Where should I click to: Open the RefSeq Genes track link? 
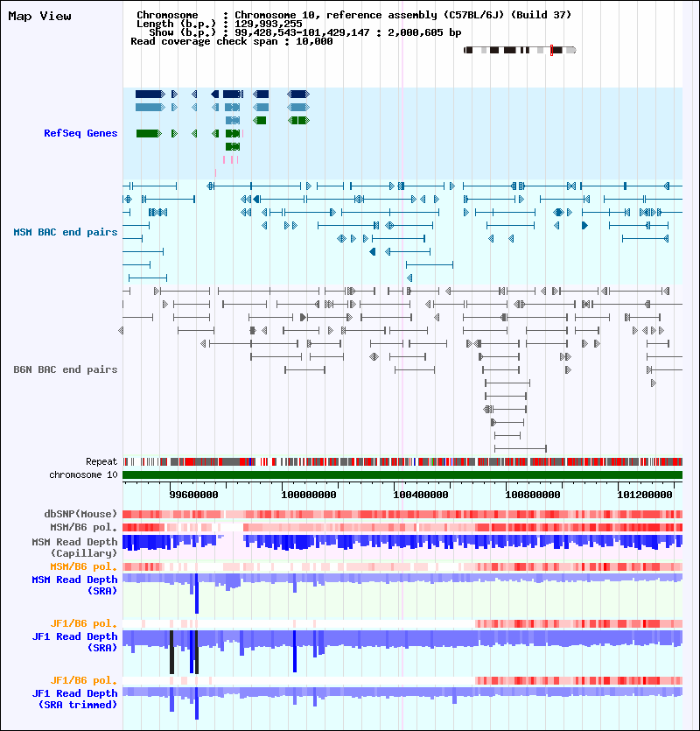[80, 133]
